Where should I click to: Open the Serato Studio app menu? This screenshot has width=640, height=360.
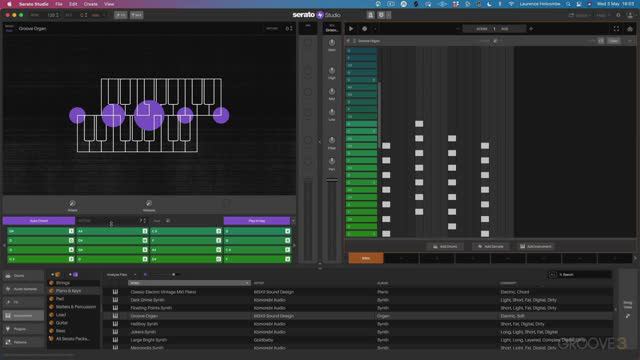click(x=34, y=4)
